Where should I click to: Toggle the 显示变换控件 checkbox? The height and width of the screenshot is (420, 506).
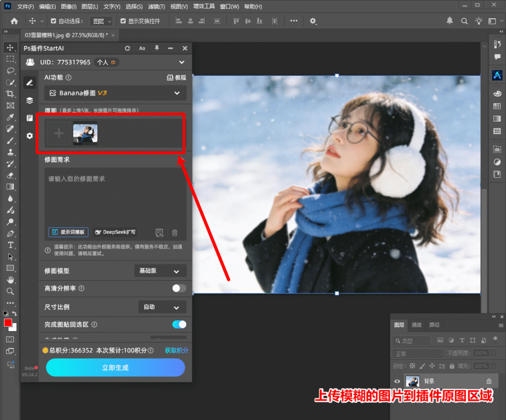point(123,21)
